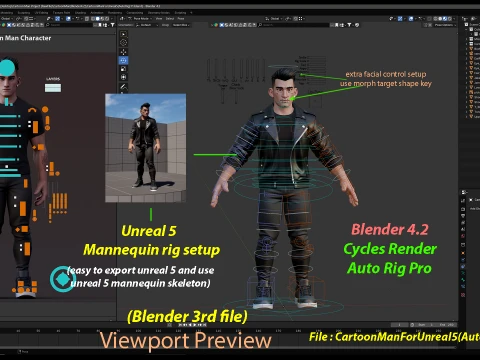Switch to the Texture Paint workspace tab
The height and width of the screenshot is (360, 480).
[61, 13]
